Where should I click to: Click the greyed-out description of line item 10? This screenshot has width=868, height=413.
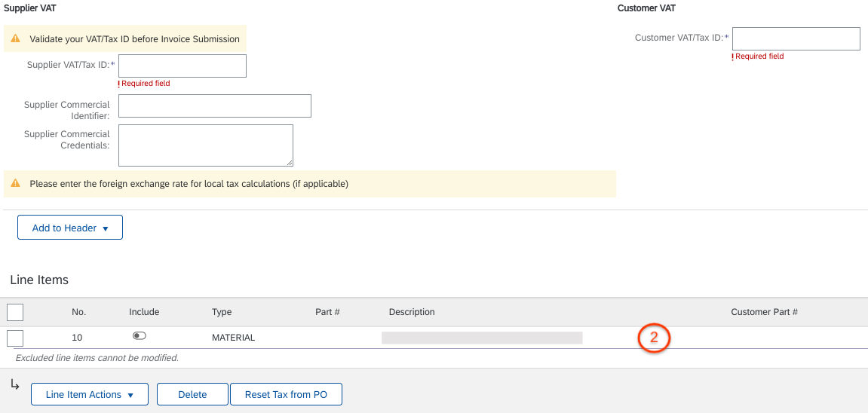pos(482,338)
